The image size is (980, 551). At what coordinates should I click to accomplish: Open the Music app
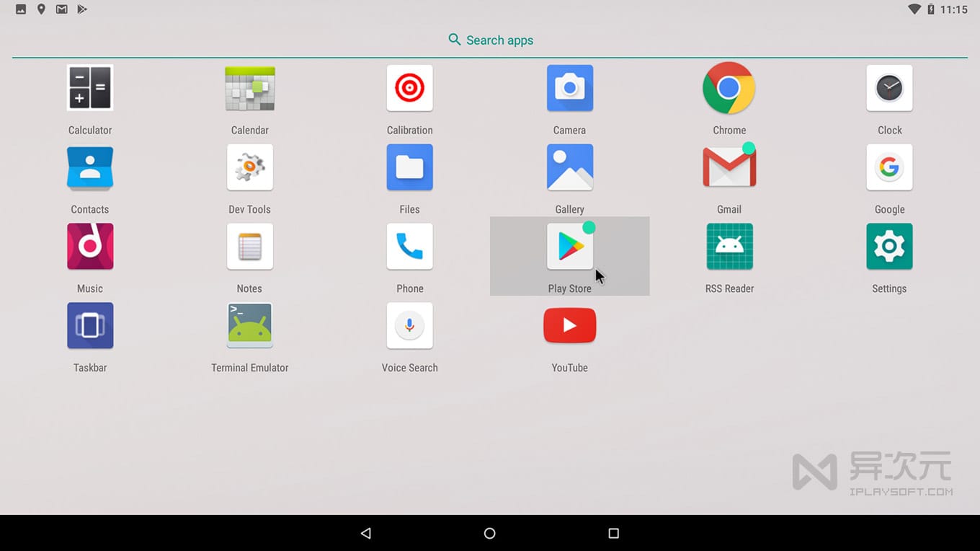tap(89, 247)
